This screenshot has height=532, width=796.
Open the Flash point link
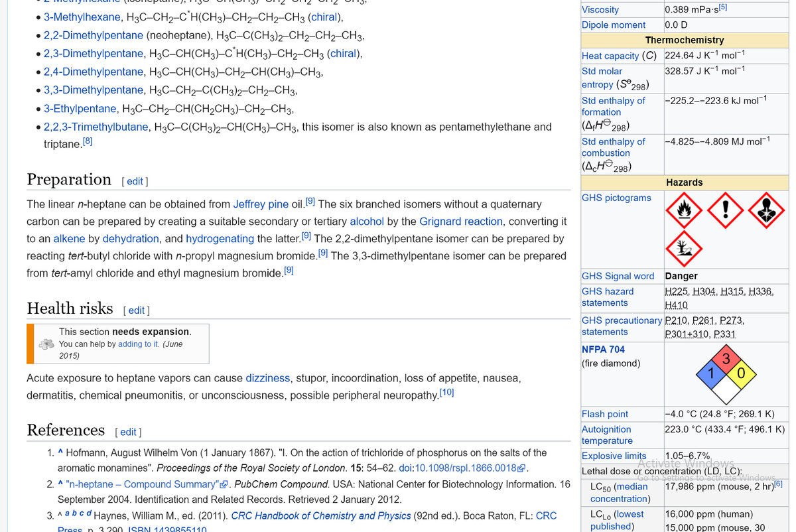[605, 414]
